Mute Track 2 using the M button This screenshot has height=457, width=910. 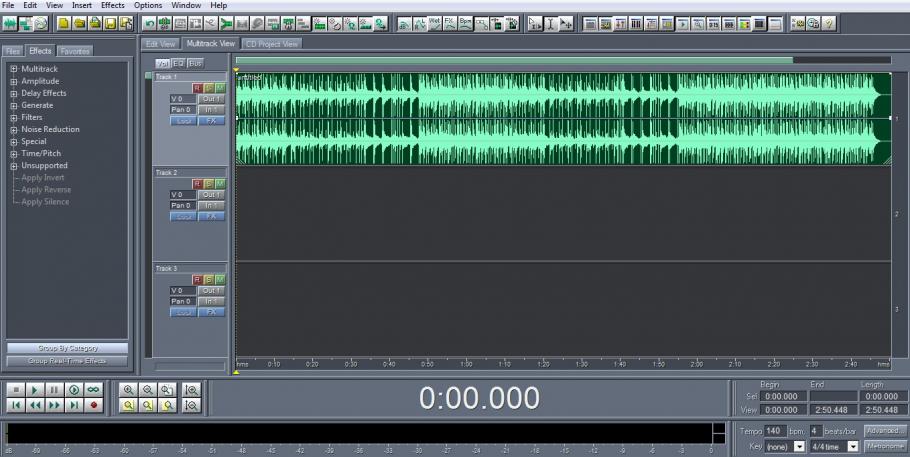220,183
